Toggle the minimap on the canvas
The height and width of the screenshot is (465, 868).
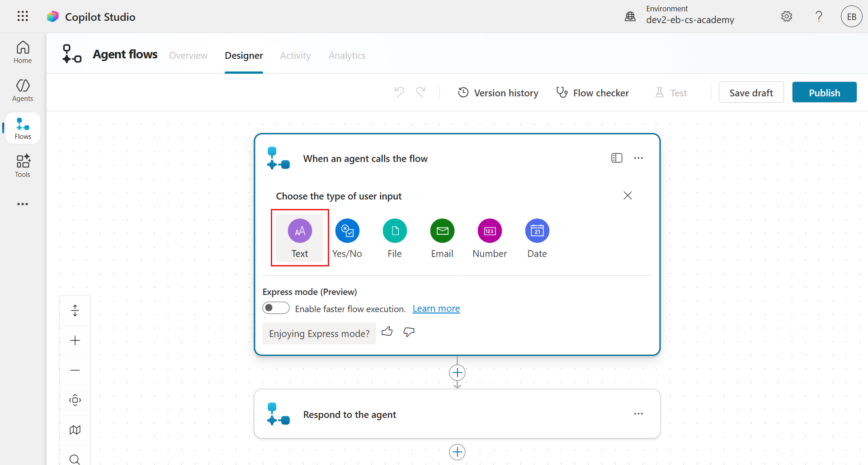[75, 430]
